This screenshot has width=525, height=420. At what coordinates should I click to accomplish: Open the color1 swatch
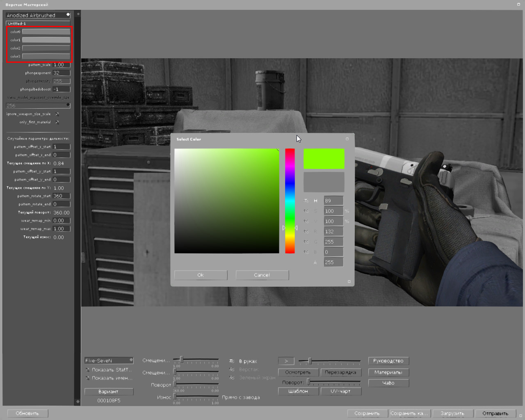click(46, 40)
